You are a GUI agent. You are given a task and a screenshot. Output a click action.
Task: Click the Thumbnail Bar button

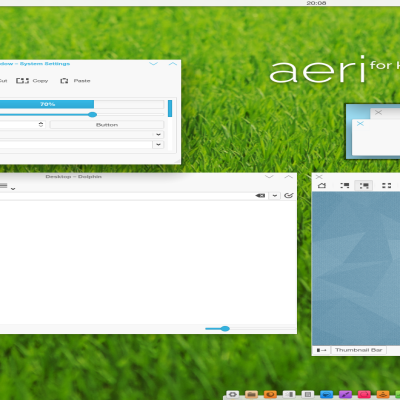(x=359, y=350)
